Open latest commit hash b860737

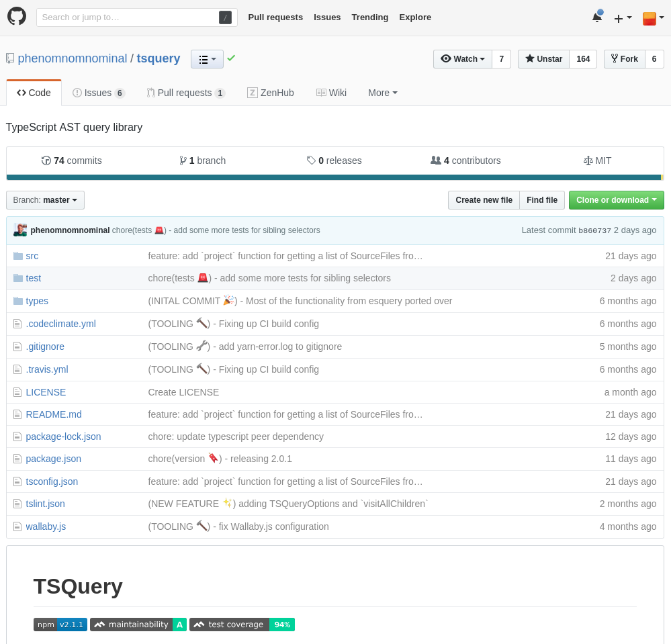[x=595, y=230]
